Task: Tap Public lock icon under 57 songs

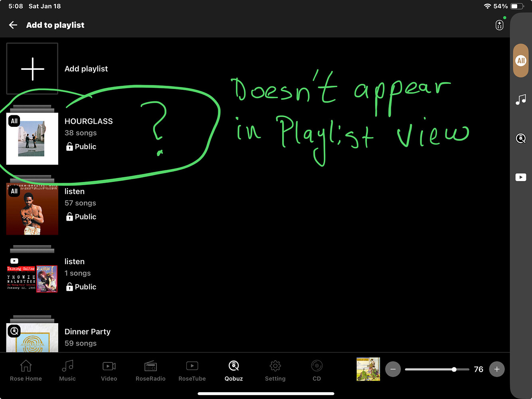Action: pos(69,217)
